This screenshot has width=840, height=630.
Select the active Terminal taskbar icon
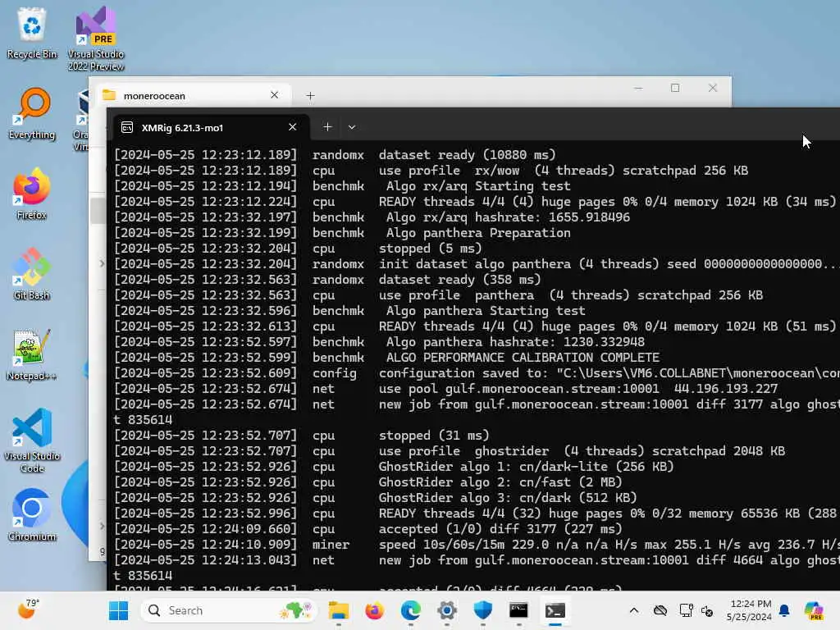click(x=555, y=610)
